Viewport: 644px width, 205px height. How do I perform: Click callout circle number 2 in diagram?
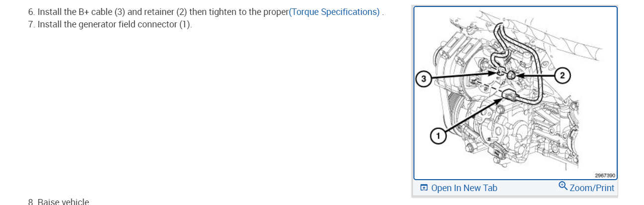[x=562, y=76]
